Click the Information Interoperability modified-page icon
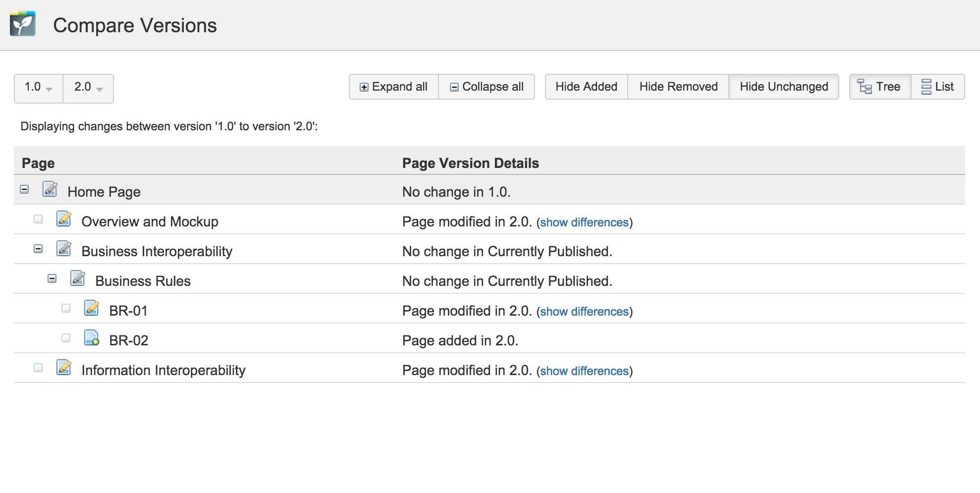Screen dimensions: 980x493 (64, 368)
